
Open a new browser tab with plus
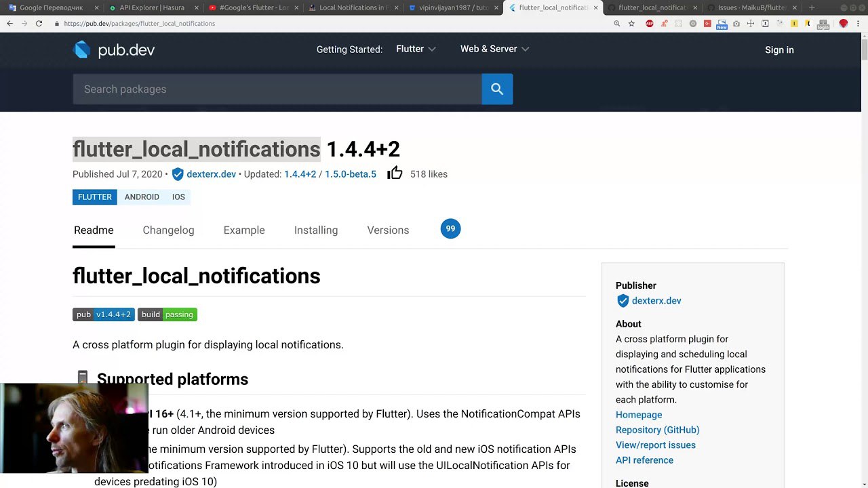click(x=812, y=7)
